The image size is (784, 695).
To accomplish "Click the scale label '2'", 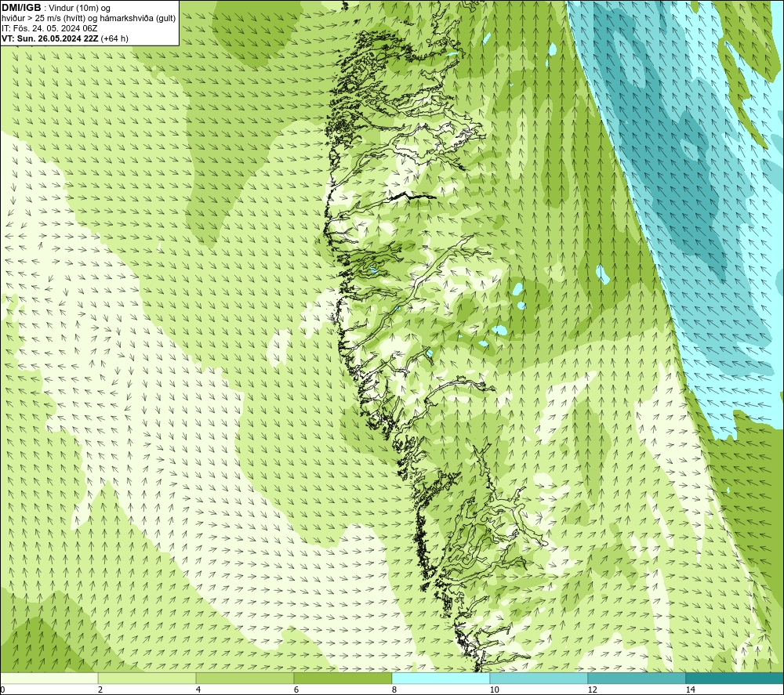I will [100, 690].
